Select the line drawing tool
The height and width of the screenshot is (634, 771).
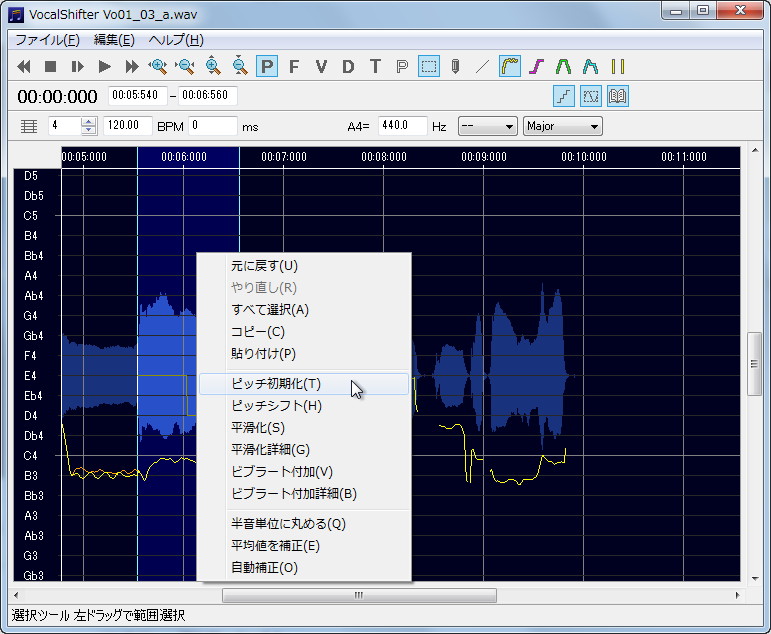(x=482, y=66)
